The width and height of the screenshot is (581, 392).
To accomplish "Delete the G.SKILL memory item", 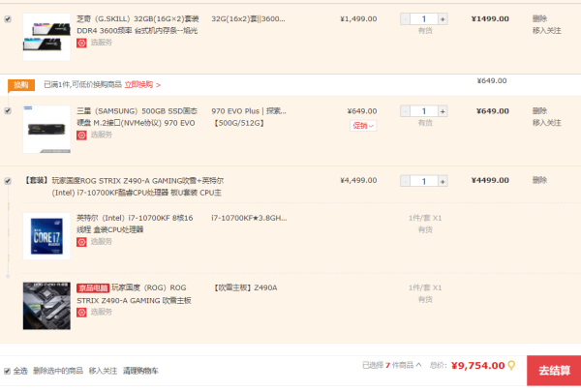I will coord(539,19).
